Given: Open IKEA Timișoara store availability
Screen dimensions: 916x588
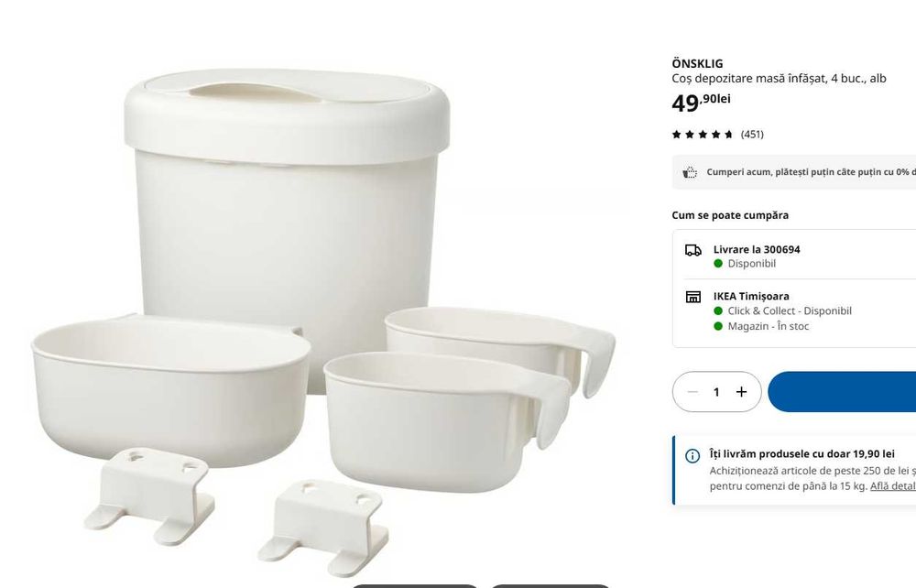Looking at the screenshot, I should click(x=751, y=296).
